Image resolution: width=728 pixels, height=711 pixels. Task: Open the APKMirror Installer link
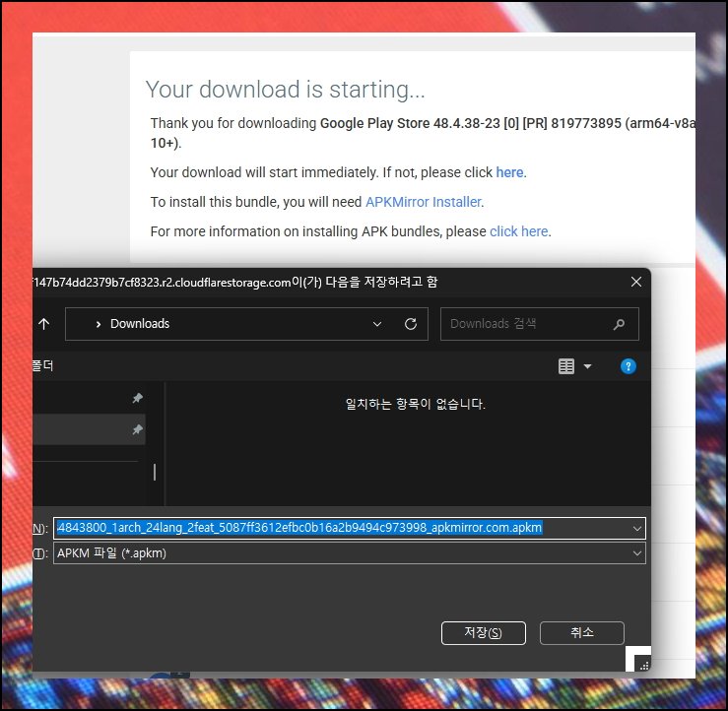[x=424, y=202]
